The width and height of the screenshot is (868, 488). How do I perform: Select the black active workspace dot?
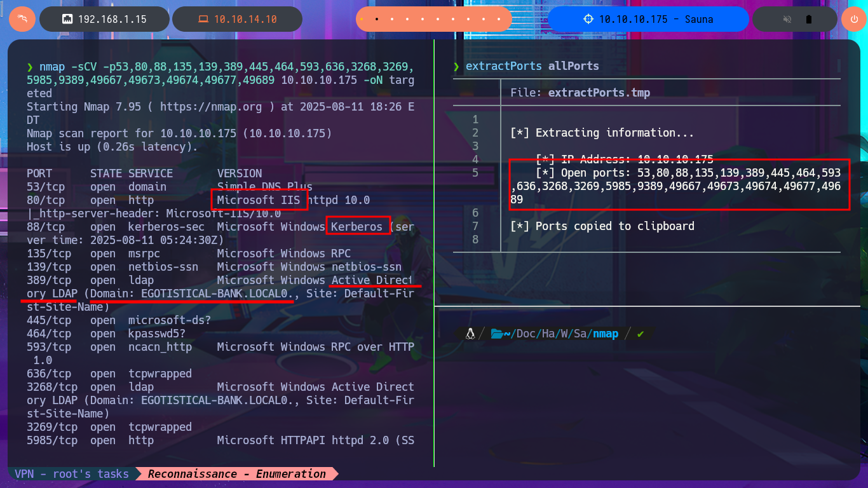click(x=377, y=19)
